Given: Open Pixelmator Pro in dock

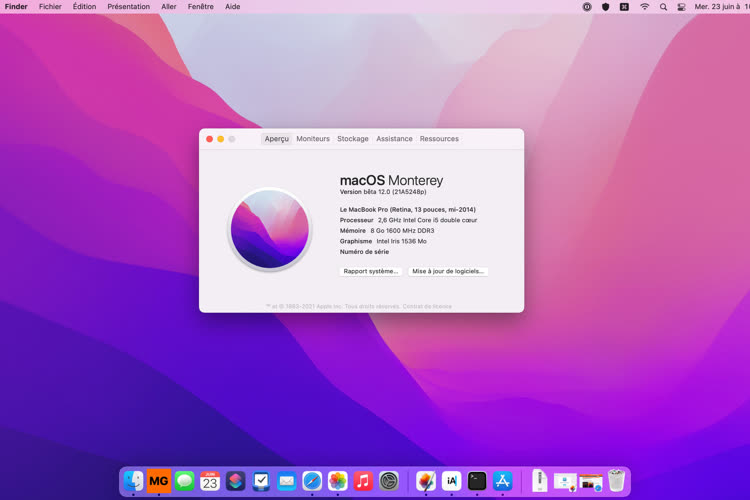Looking at the screenshot, I should pos(426,480).
